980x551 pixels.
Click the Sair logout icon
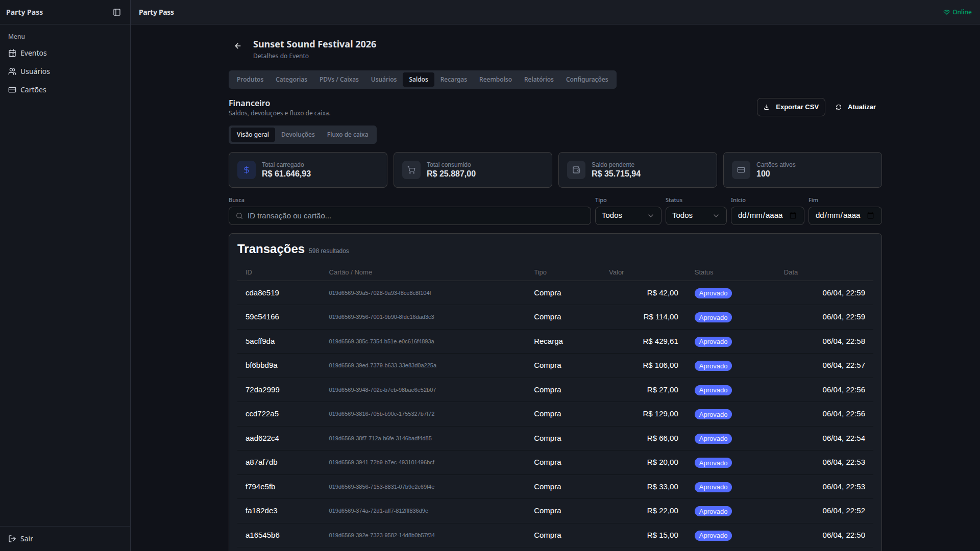12,539
